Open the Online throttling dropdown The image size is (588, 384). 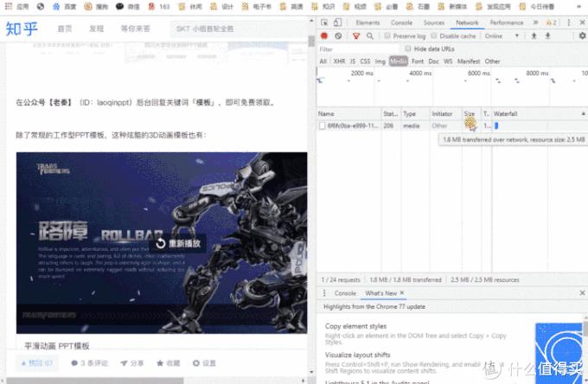coord(502,36)
